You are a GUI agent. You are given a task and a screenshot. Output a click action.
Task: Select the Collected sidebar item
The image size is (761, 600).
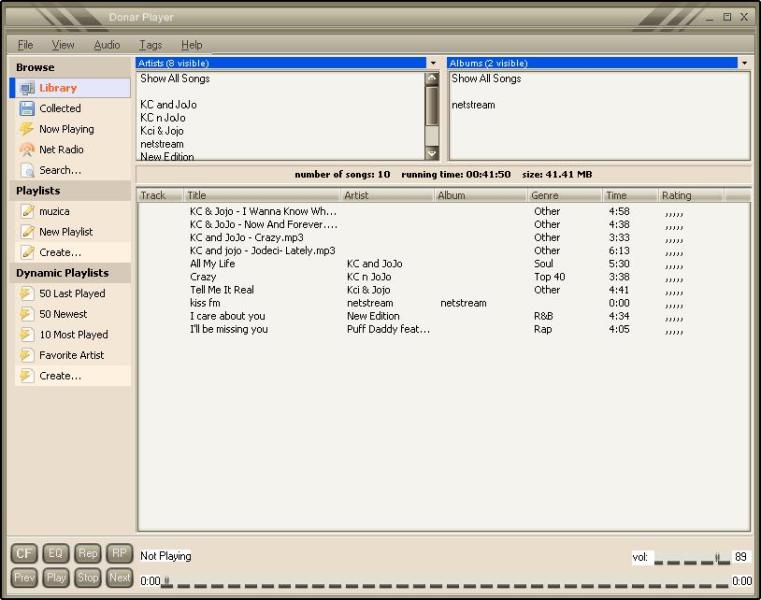pyautogui.click(x=59, y=108)
